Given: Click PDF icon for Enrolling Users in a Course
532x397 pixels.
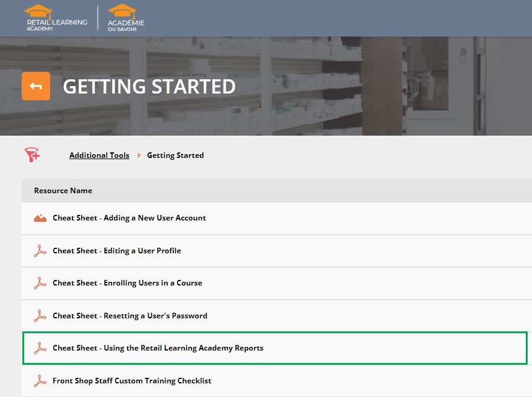Looking at the screenshot, I should (x=40, y=283).
